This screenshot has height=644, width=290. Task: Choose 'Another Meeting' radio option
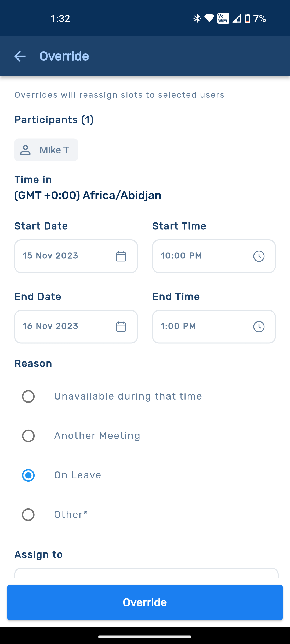coord(28,436)
